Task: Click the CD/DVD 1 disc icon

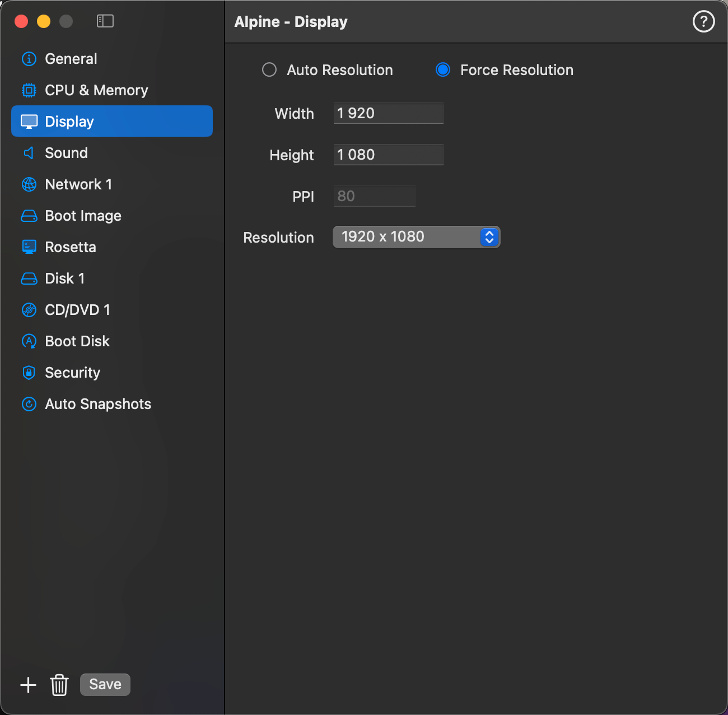Action: click(29, 310)
